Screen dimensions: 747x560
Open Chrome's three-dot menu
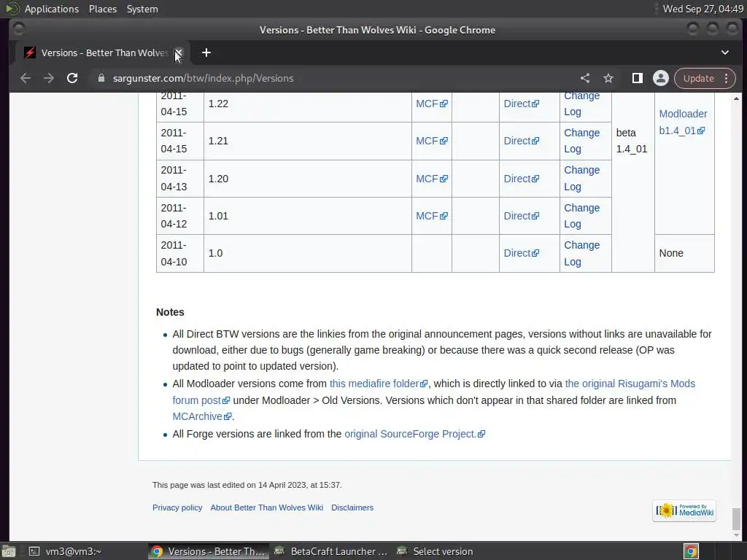tap(727, 78)
